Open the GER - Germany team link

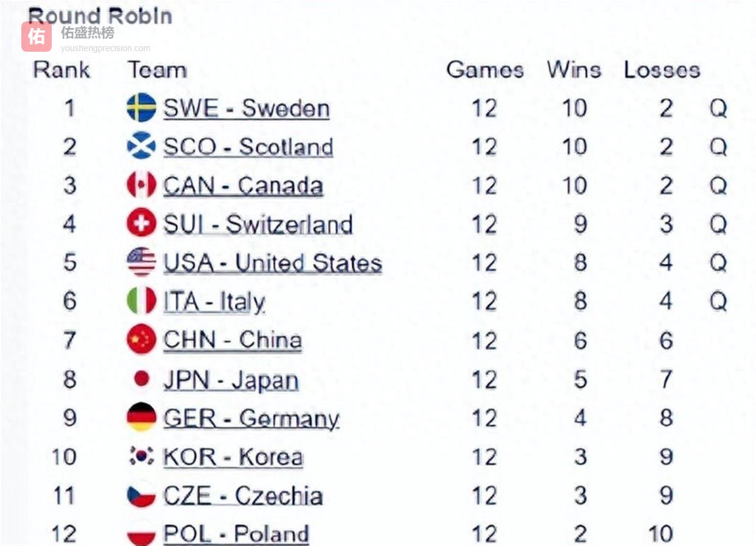coord(251,419)
